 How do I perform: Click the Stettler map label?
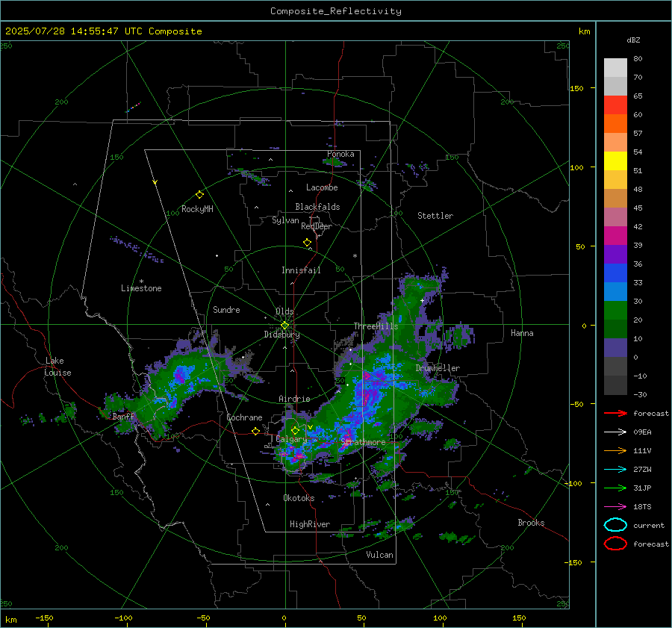[x=435, y=216]
